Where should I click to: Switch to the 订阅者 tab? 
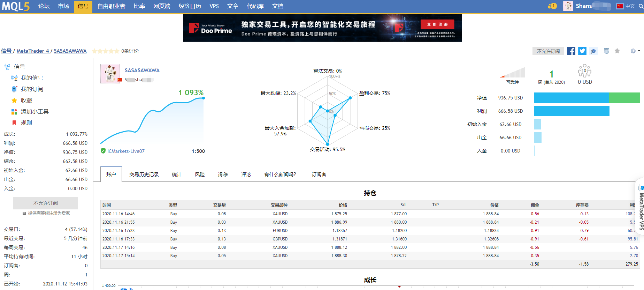coord(319,174)
